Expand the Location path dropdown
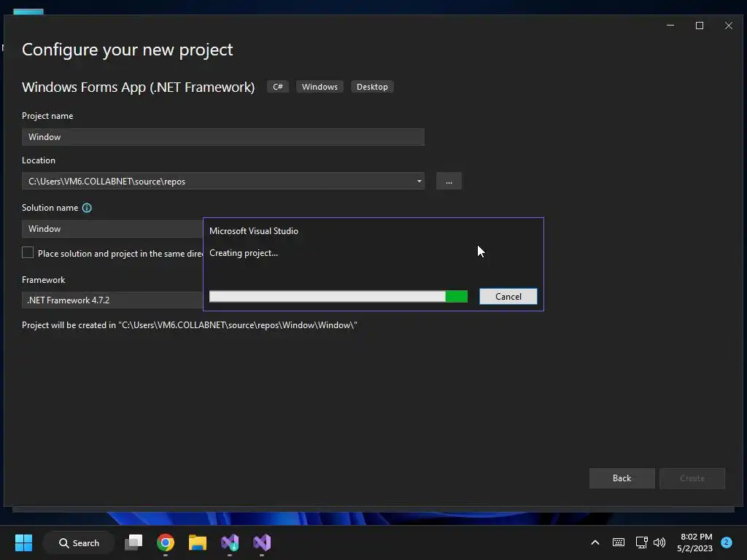Screen dimensions: 747x560 point(419,181)
